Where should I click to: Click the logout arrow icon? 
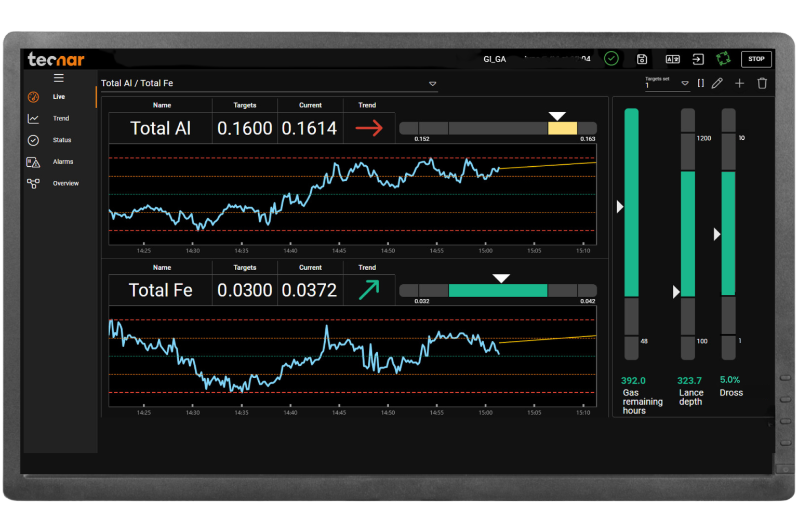pyautogui.click(x=698, y=59)
